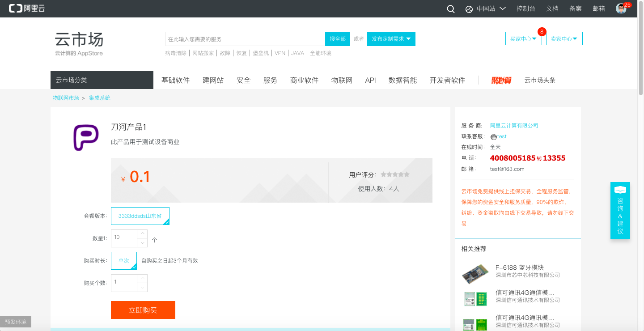This screenshot has width=644, height=331.
Task: Expand the 卖家中心 dropdown
Action: (x=564, y=39)
